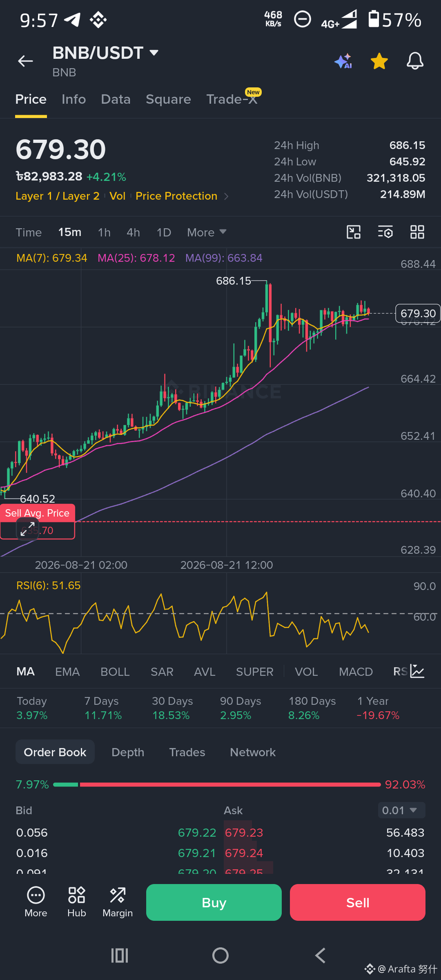Screen dimensions: 441x980
Task: Tap the Android home button
Action: tap(220, 955)
